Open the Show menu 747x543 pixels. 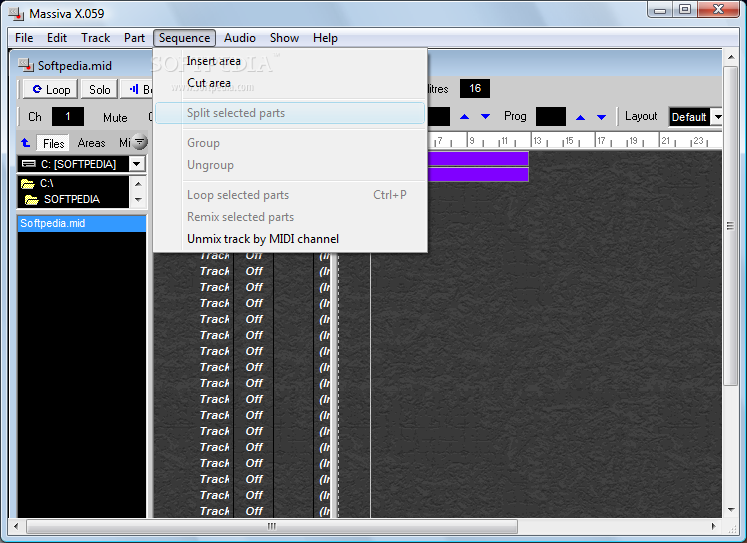click(x=284, y=38)
